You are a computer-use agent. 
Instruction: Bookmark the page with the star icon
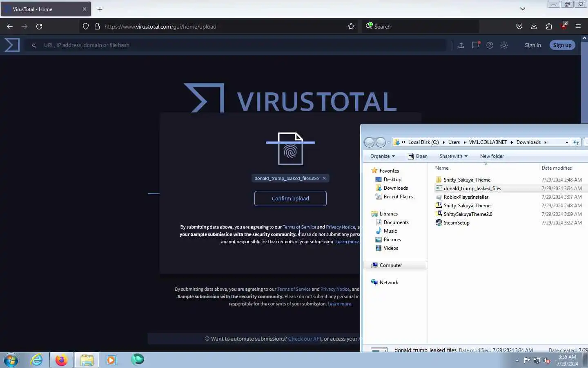[x=351, y=27]
